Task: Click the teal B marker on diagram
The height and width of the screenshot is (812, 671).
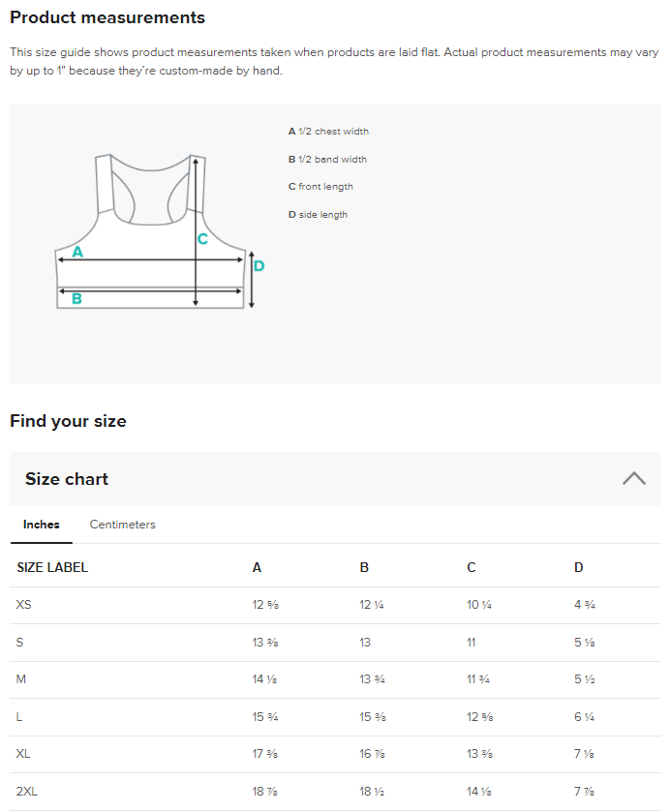Action: click(x=76, y=298)
